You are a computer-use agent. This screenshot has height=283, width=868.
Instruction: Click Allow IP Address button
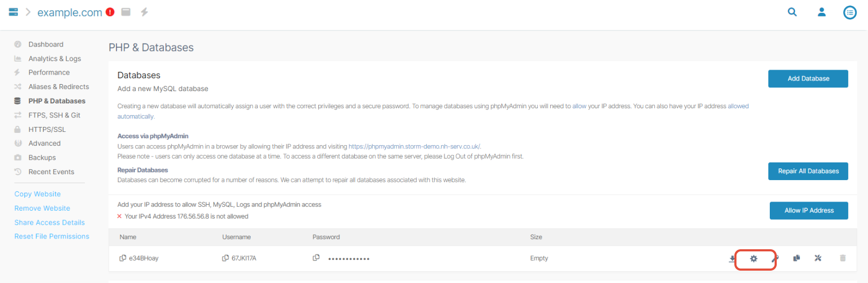point(809,211)
